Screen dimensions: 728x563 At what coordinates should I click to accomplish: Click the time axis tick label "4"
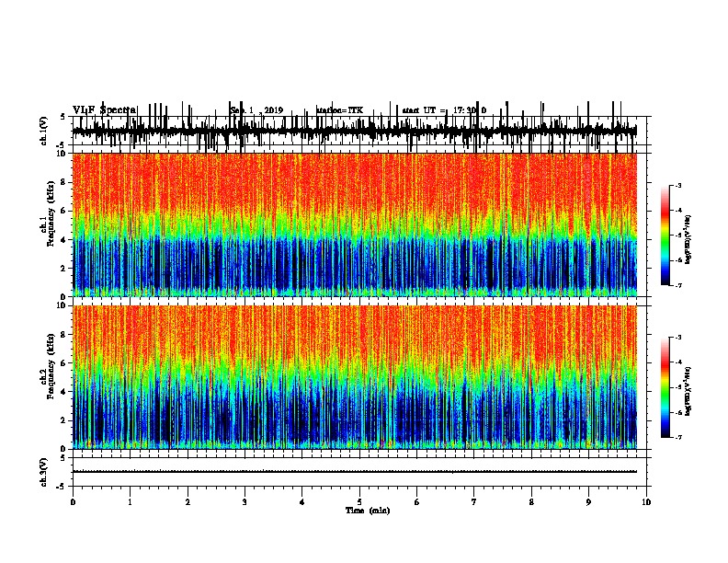point(302,501)
